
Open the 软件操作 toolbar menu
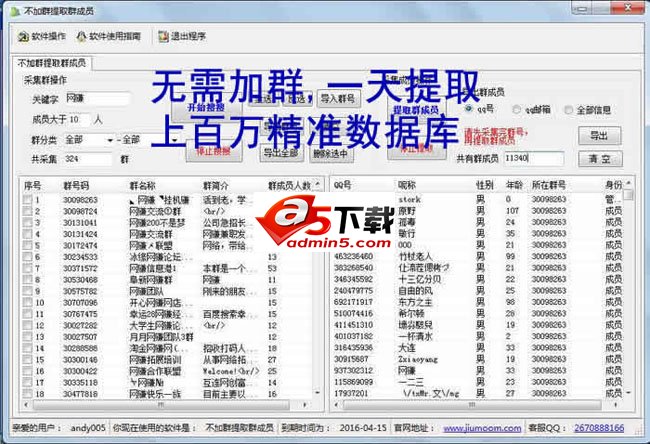pyautogui.click(x=42, y=36)
